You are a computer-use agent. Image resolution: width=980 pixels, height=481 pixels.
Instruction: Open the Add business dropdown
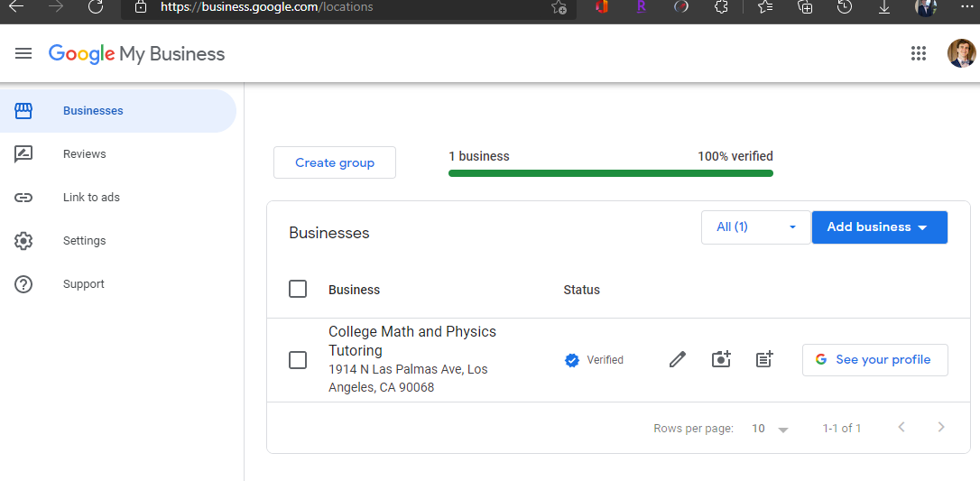(x=879, y=227)
